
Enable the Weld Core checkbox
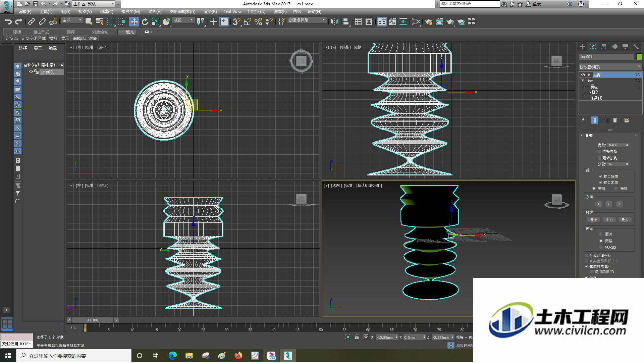click(600, 152)
